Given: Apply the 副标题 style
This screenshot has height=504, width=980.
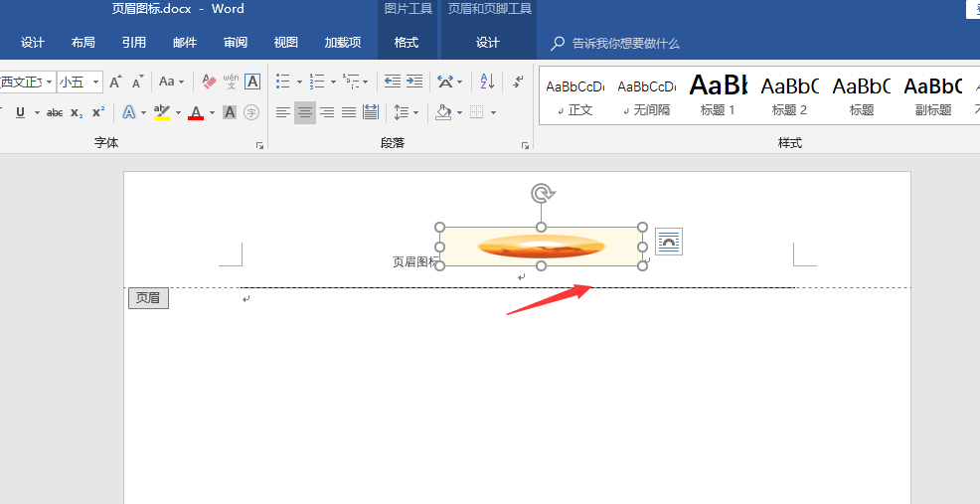Looking at the screenshot, I should pos(933,95).
